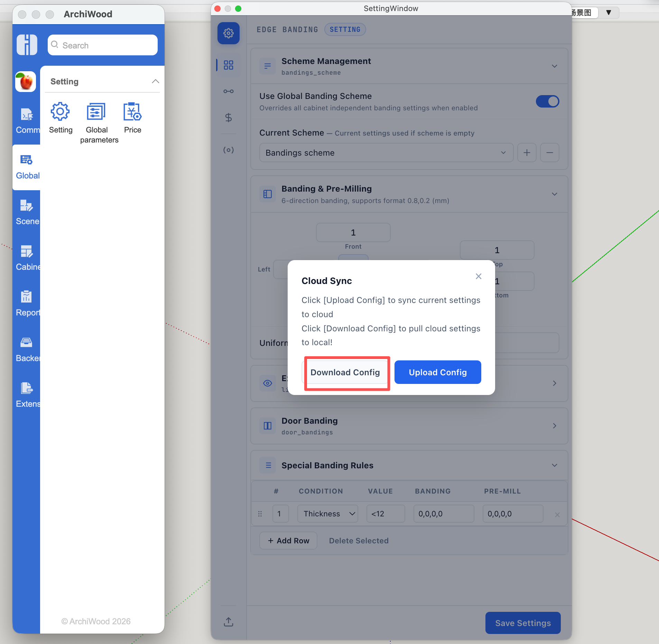
Task: Collapse the Scheme Management section
Action: pos(555,66)
